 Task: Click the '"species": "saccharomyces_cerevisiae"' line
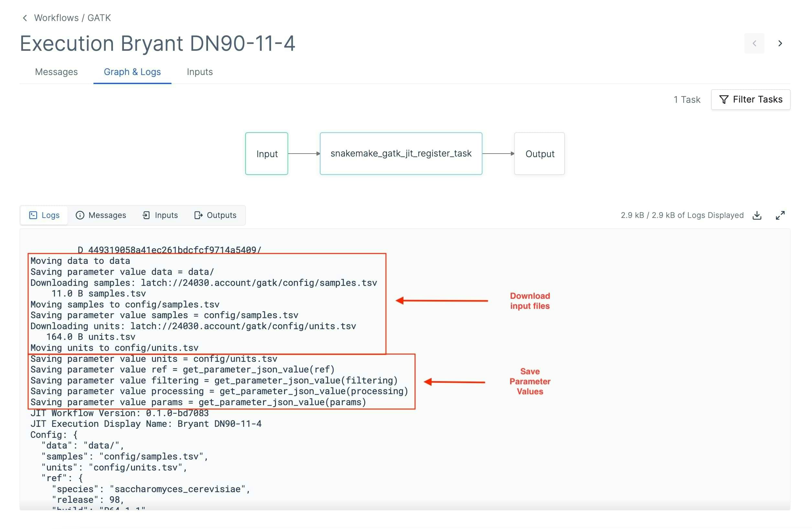click(x=151, y=489)
